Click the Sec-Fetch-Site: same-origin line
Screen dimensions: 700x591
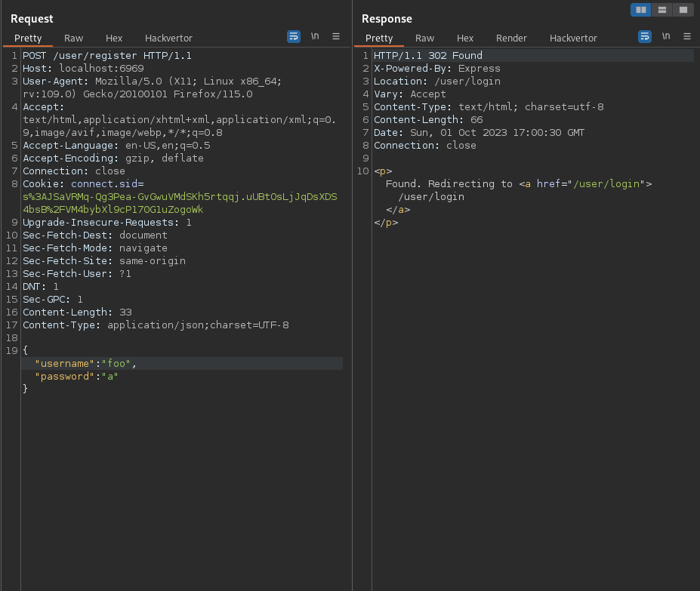(104, 261)
